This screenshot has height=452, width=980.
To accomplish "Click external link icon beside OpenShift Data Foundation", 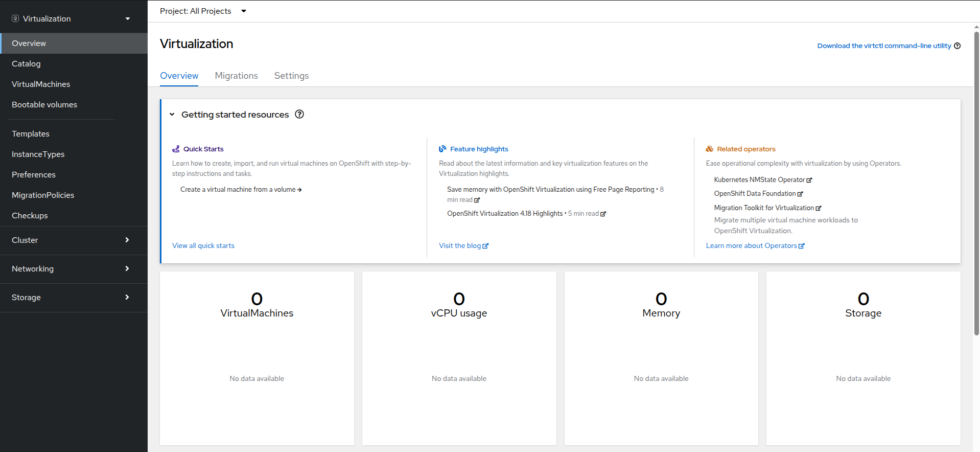I will tap(800, 194).
